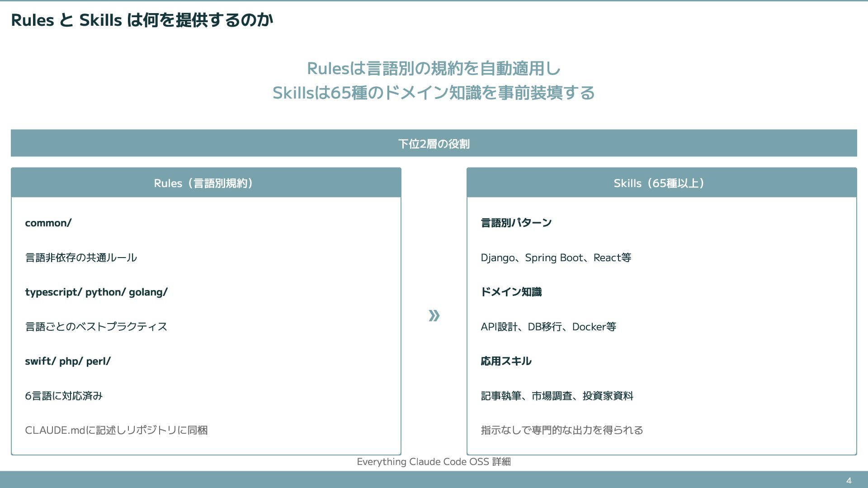Click the CLAUDE.md footnote in Rules panel

(116, 430)
